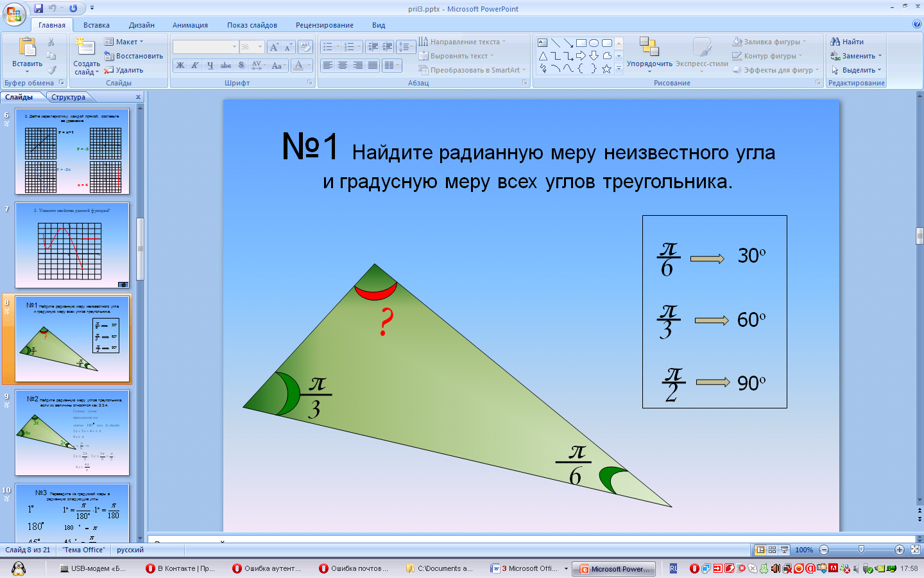Click Fit slide to window button
The image size is (924, 578).
[915, 550]
